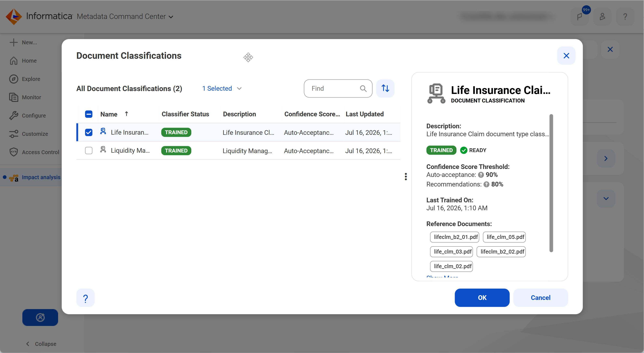
Task: Expand the 1 Selected dropdown
Action: (222, 88)
